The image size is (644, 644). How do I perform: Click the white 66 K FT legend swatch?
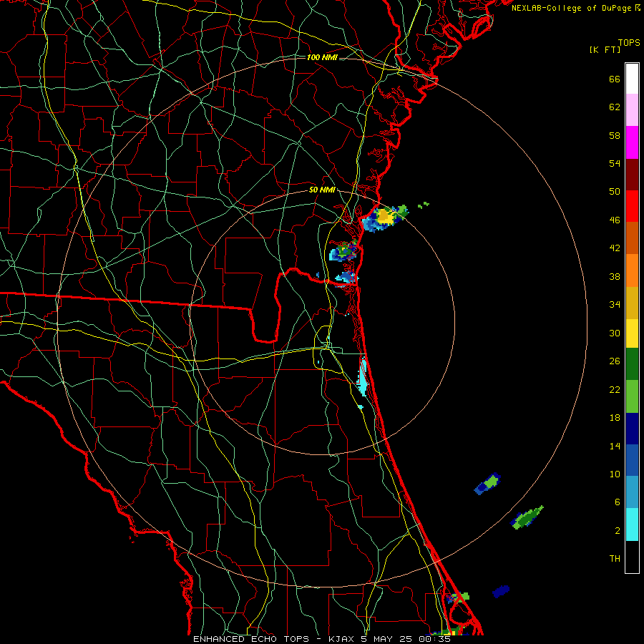[632, 79]
